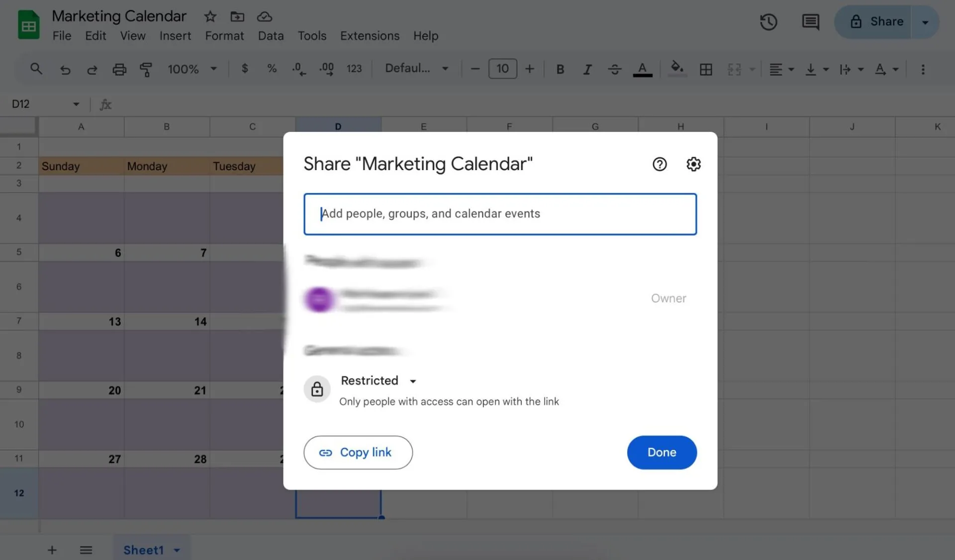Screen dimensions: 955x560
Task: Click the paint format icon
Action: (146, 69)
